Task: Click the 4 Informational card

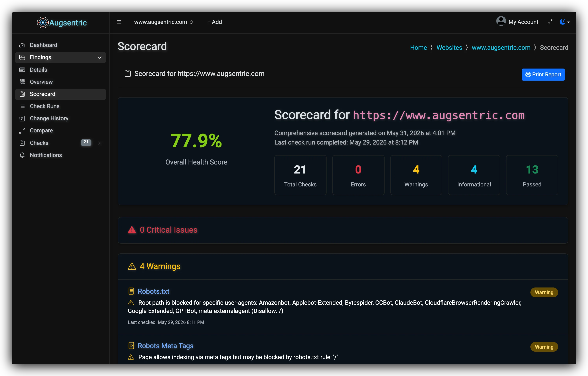Action: [474, 175]
